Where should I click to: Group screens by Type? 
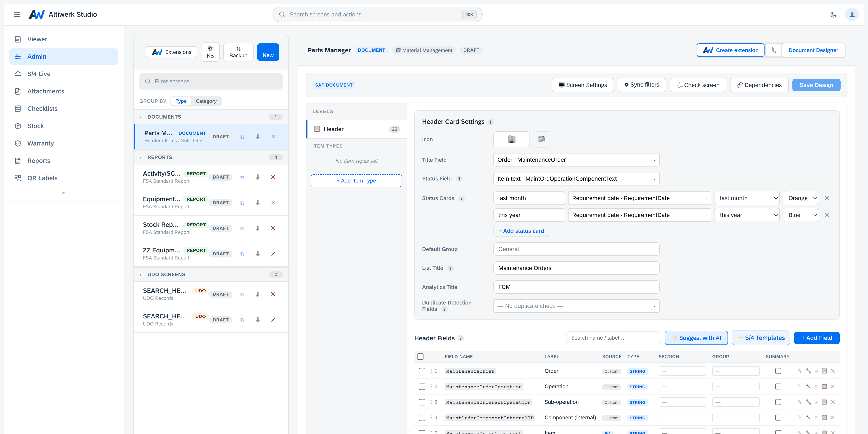[x=181, y=101]
